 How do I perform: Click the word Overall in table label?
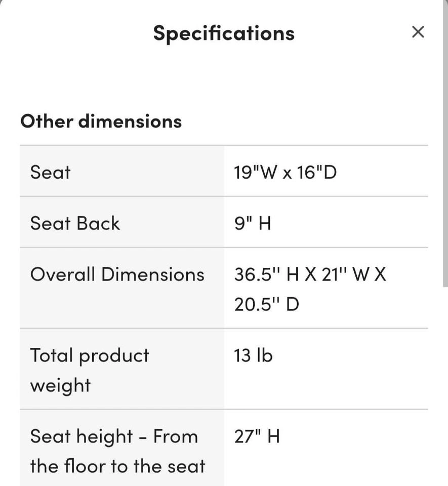point(63,274)
